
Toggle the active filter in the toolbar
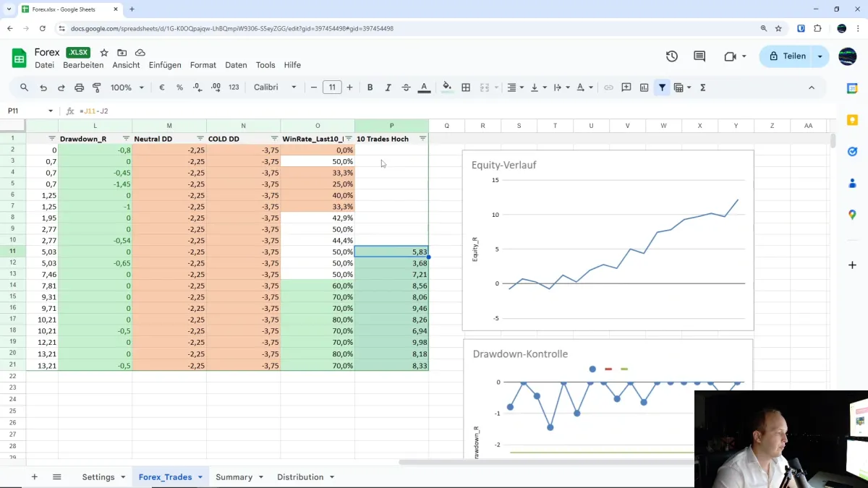tap(662, 87)
